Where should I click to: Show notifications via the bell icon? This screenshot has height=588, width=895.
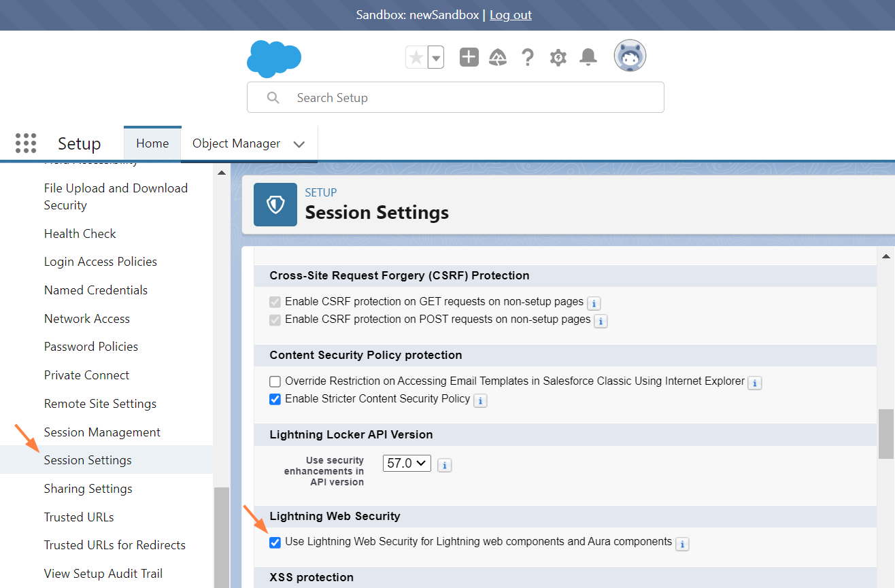pos(588,58)
